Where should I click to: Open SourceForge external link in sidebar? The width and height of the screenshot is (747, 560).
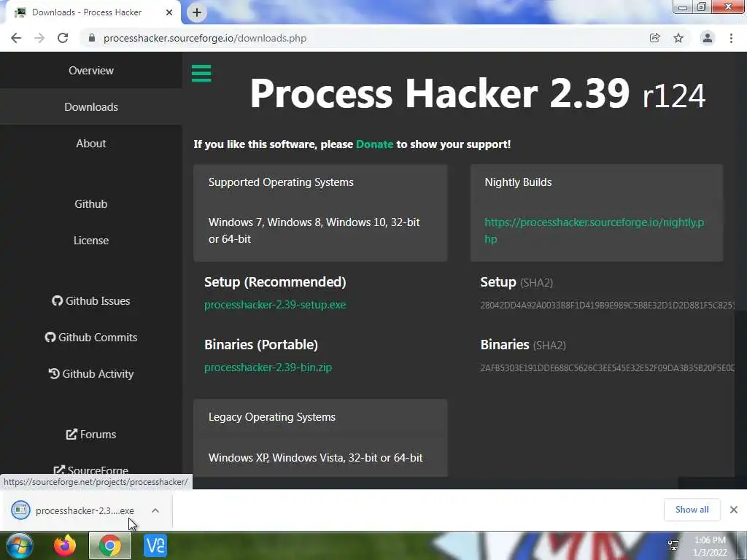[91, 469]
